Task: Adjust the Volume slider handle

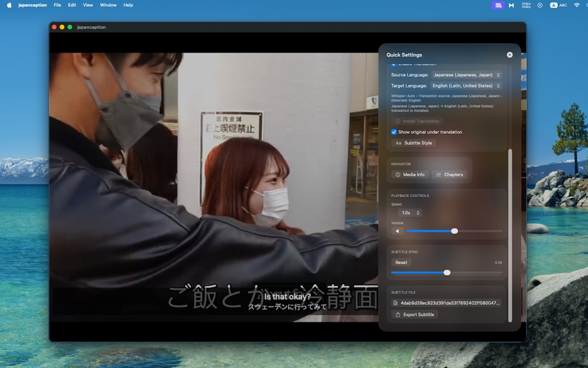Action: click(455, 230)
